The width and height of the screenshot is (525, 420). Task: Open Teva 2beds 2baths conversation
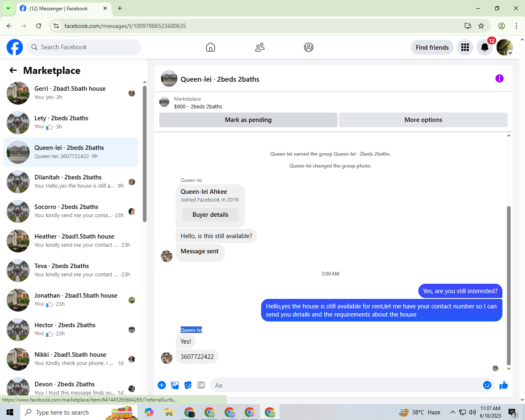(x=71, y=271)
